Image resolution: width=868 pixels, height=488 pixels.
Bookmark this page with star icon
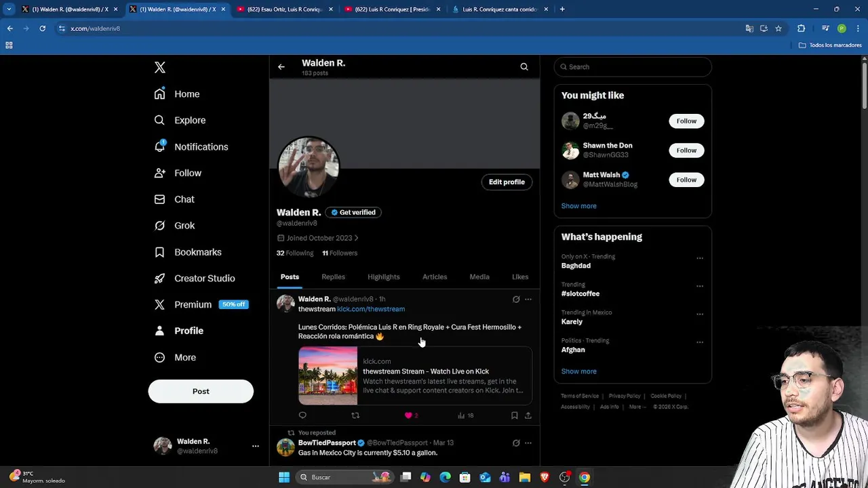coord(778,28)
